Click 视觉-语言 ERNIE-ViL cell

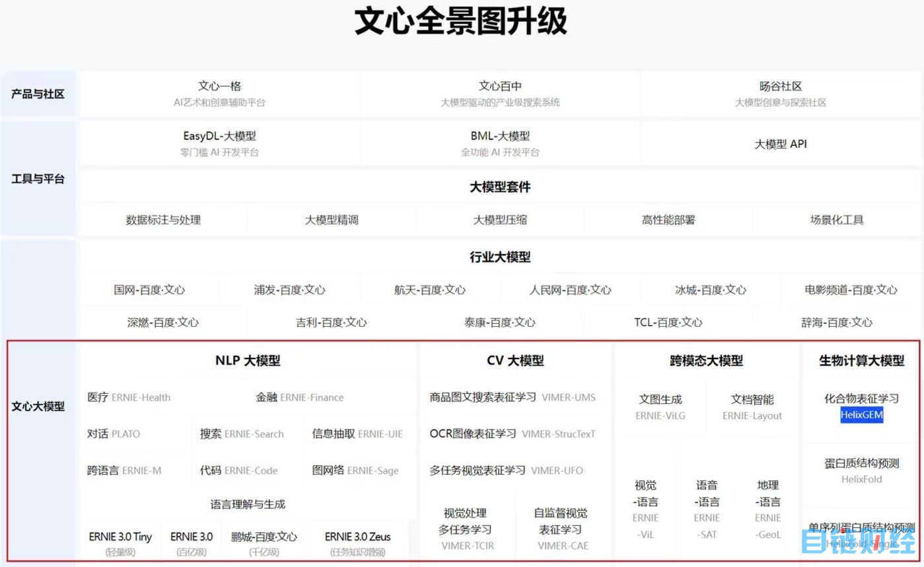click(x=645, y=510)
